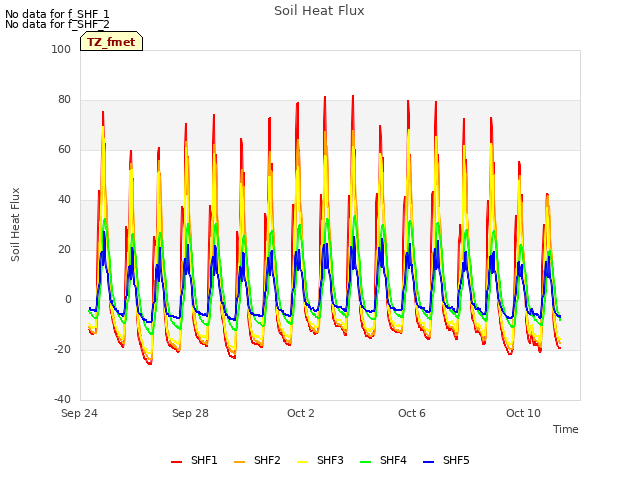Click the 'No data for f_SHF_1' message
The height and width of the screenshot is (480, 640).
click(57, 14)
